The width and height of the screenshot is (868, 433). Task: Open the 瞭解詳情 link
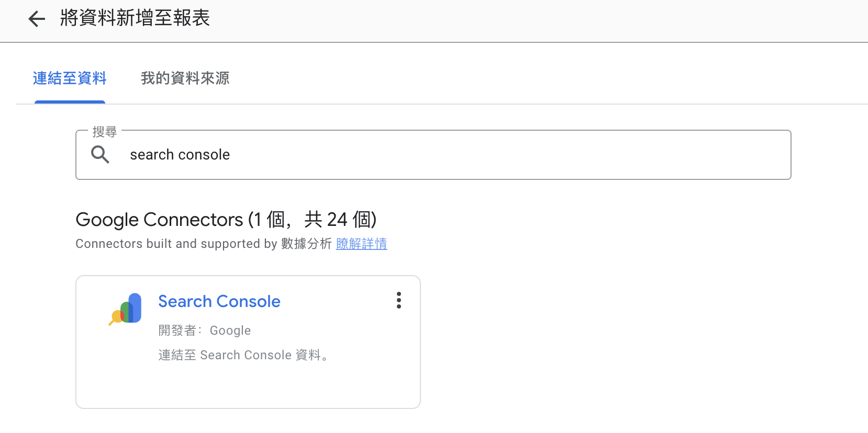362,244
